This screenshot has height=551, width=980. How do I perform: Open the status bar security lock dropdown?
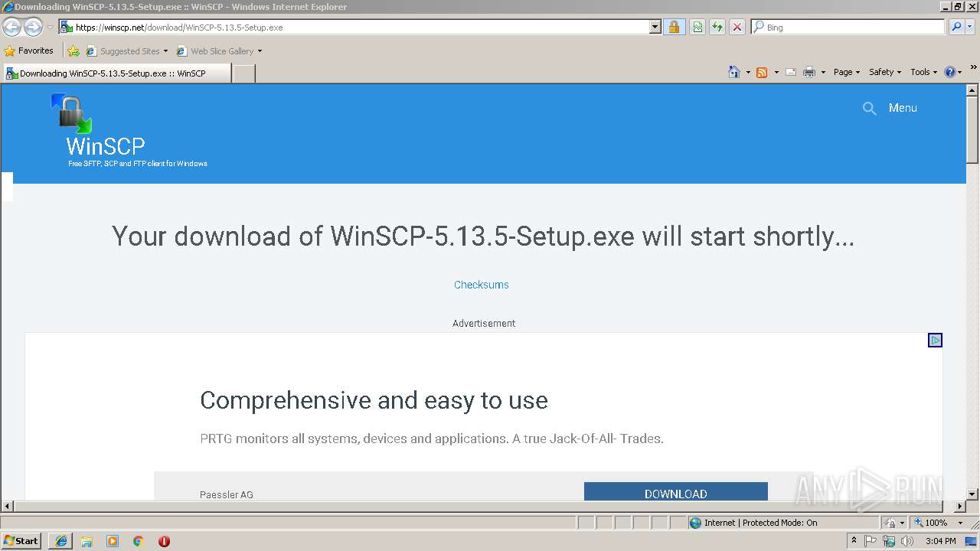click(x=895, y=523)
